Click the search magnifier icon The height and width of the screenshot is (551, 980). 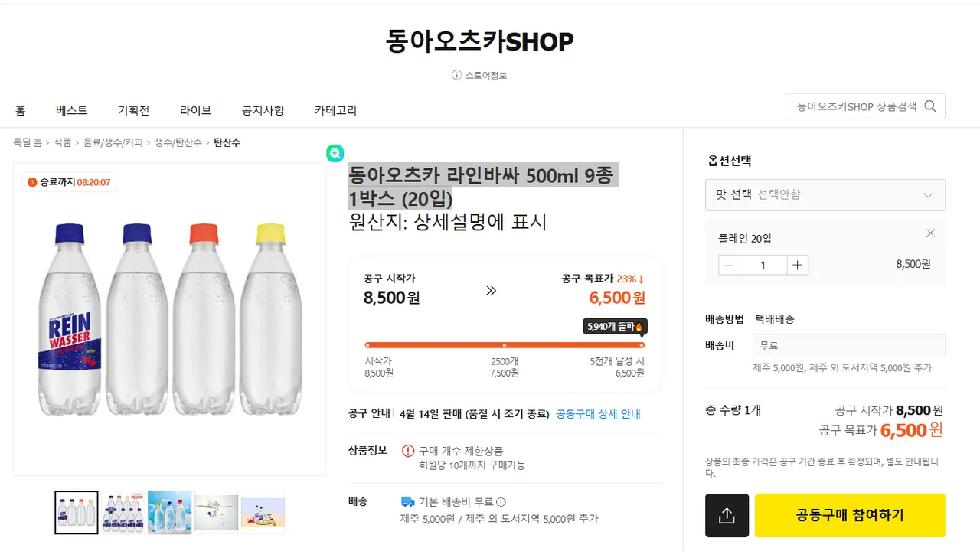point(930,106)
